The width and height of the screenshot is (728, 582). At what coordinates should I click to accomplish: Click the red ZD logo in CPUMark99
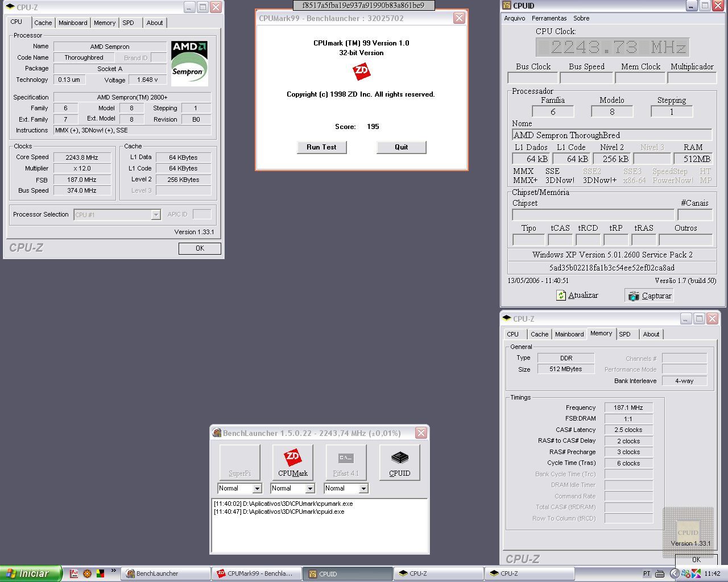tap(361, 72)
